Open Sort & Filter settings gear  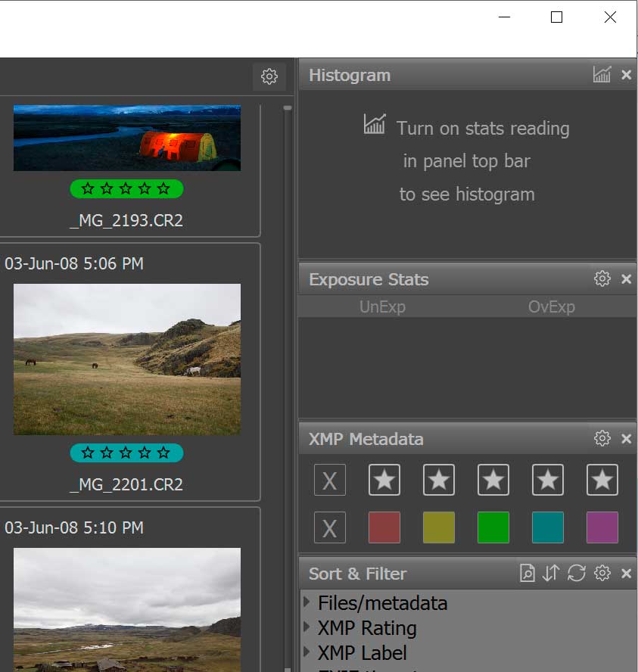click(x=602, y=574)
